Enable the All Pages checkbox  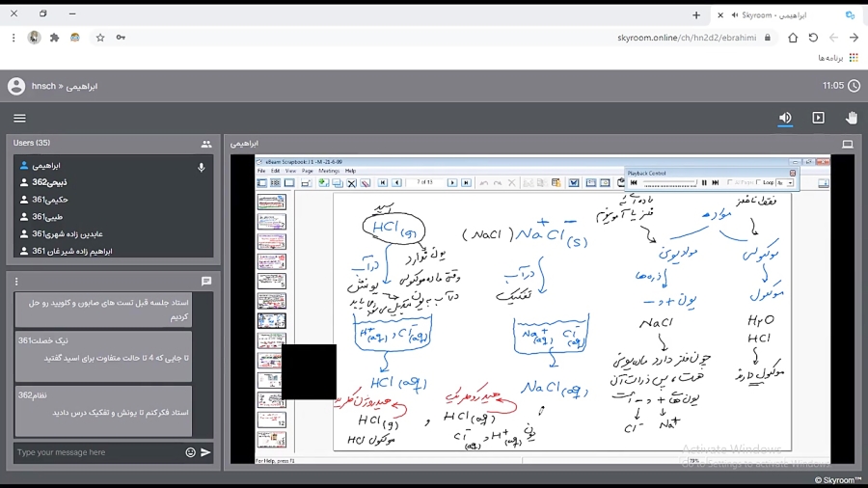pyautogui.click(x=730, y=182)
